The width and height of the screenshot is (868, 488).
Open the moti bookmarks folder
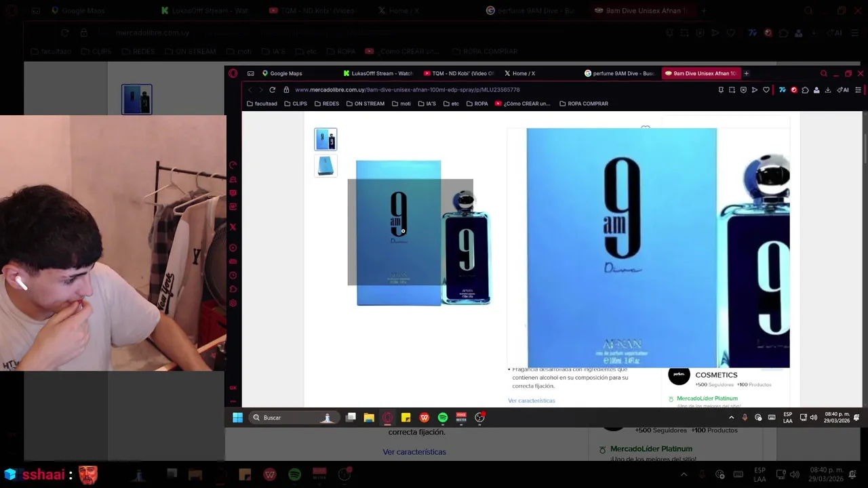(401, 104)
